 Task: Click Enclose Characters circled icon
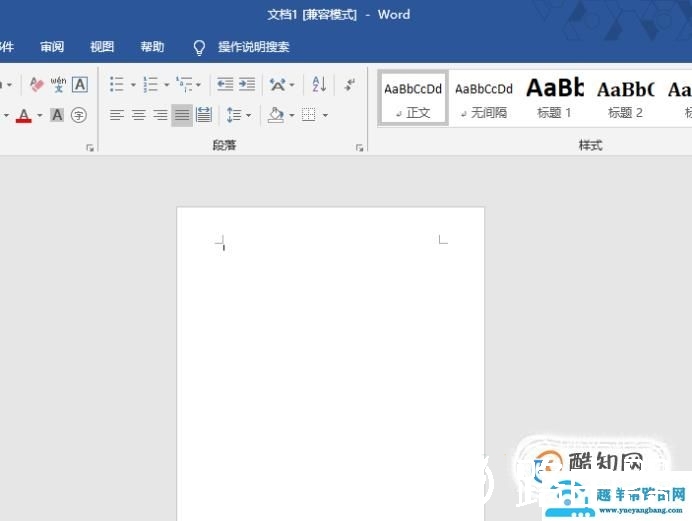[x=79, y=116]
